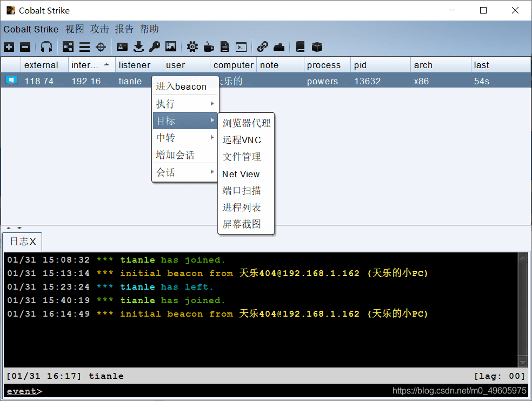The width and height of the screenshot is (532, 401).
Task: Click the log scrollbar down arrow
Action: tap(523, 362)
